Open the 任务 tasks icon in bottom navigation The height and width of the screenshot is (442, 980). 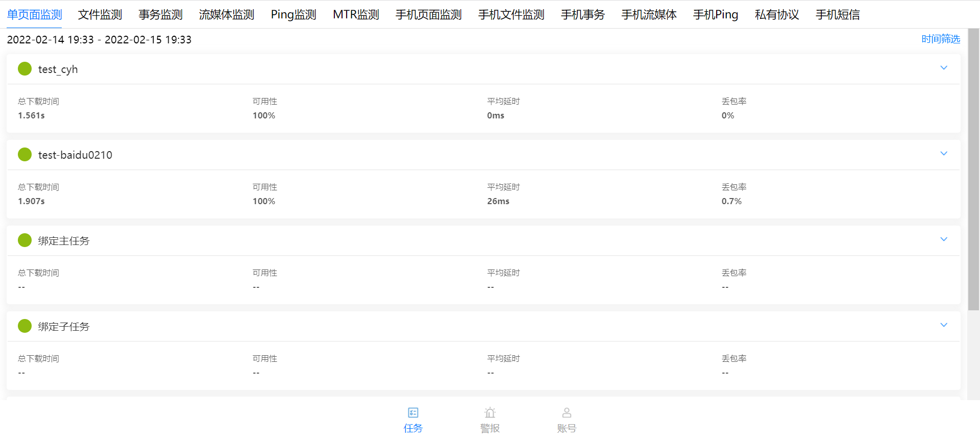[x=413, y=413]
